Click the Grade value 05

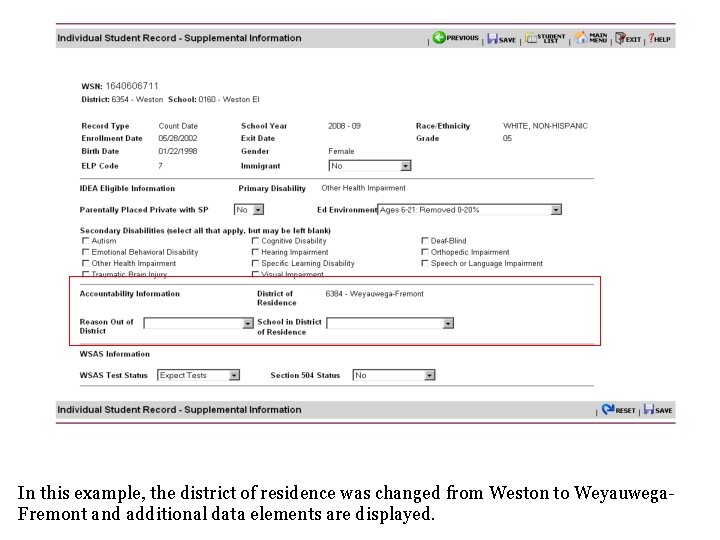[x=507, y=138]
